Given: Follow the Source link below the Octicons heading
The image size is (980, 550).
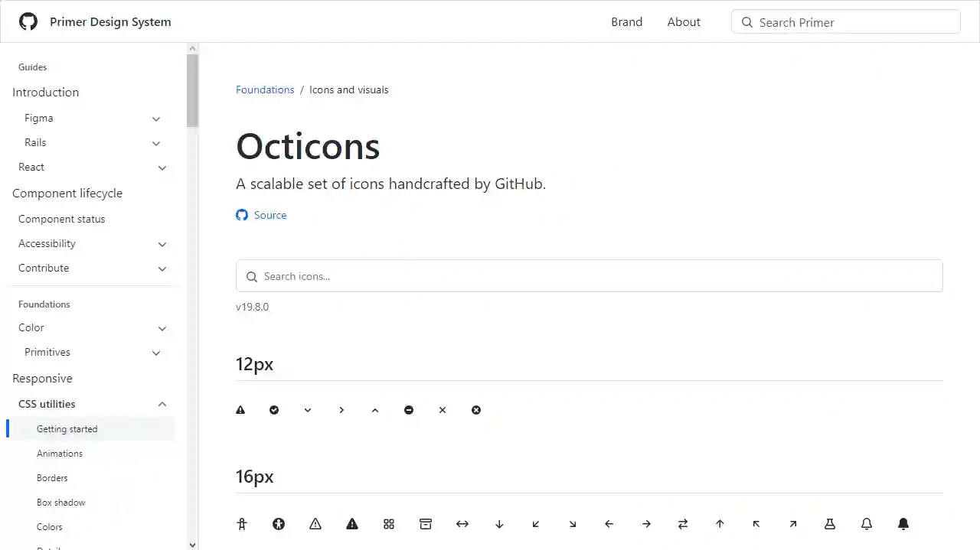Looking at the screenshot, I should click(269, 215).
